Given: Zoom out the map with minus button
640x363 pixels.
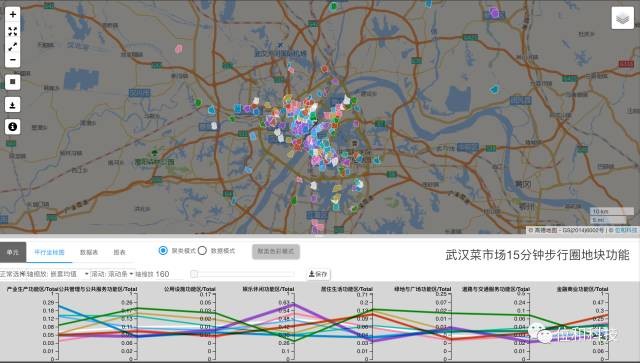Looking at the screenshot, I should pyautogui.click(x=13, y=60).
